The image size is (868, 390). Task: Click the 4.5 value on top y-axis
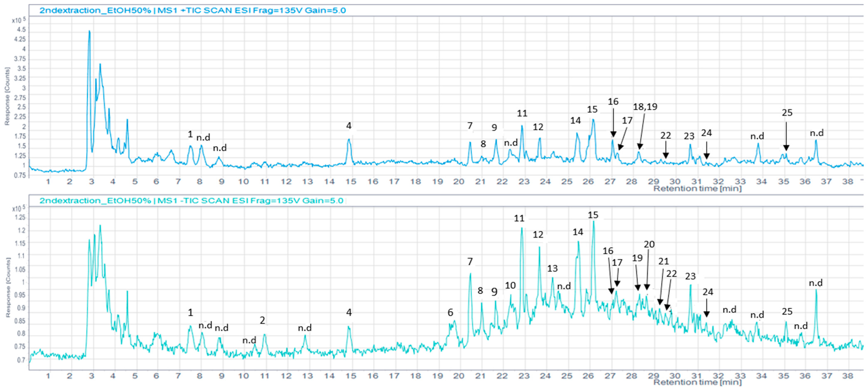click(x=21, y=30)
